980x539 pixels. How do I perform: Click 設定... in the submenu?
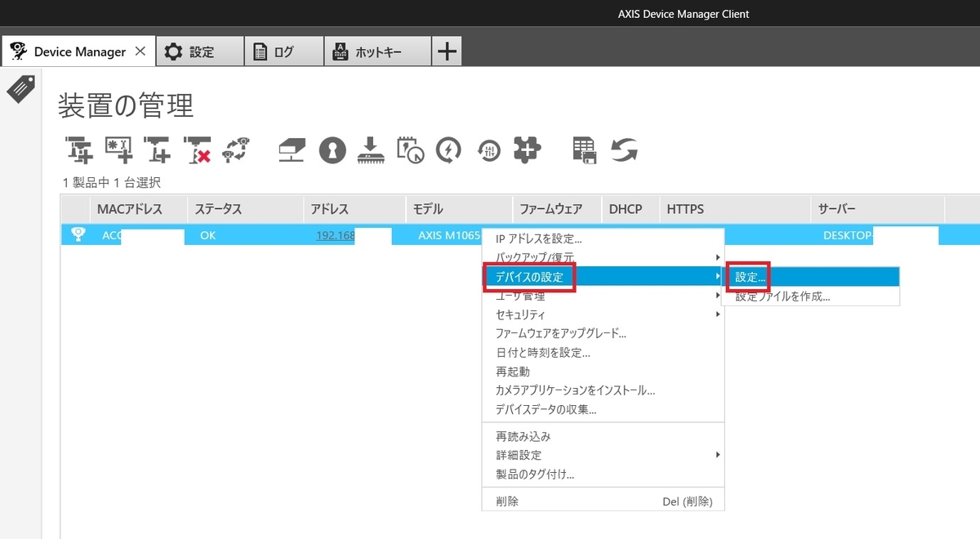pyautogui.click(x=810, y=278)
